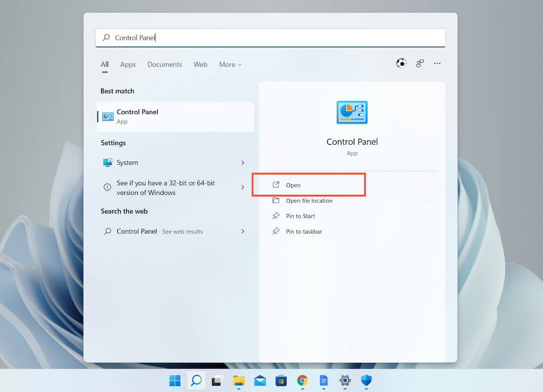
Task: Click the soccer ball search highlights icon
Action: 401,64
